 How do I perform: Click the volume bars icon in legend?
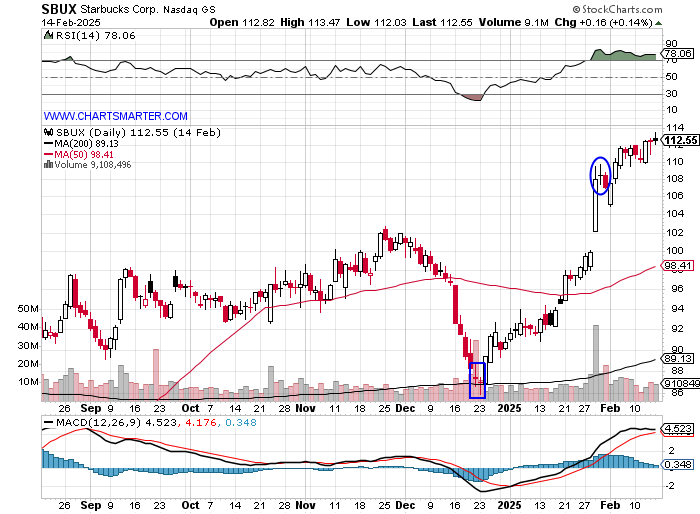pyautogui.click(x=49, y=165)
